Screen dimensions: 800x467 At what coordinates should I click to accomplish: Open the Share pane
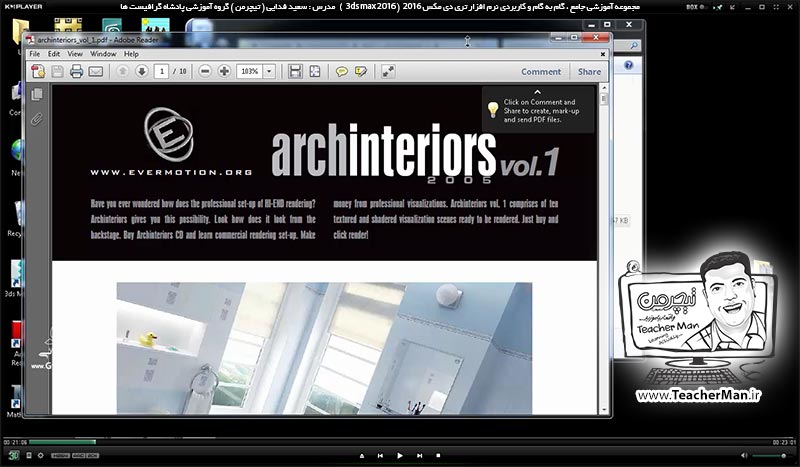point(589,72)
